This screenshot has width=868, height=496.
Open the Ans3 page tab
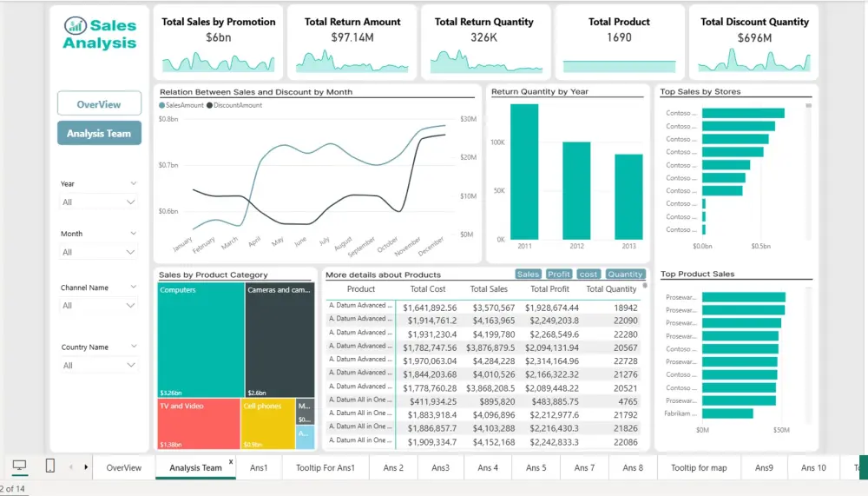(441, 467)
